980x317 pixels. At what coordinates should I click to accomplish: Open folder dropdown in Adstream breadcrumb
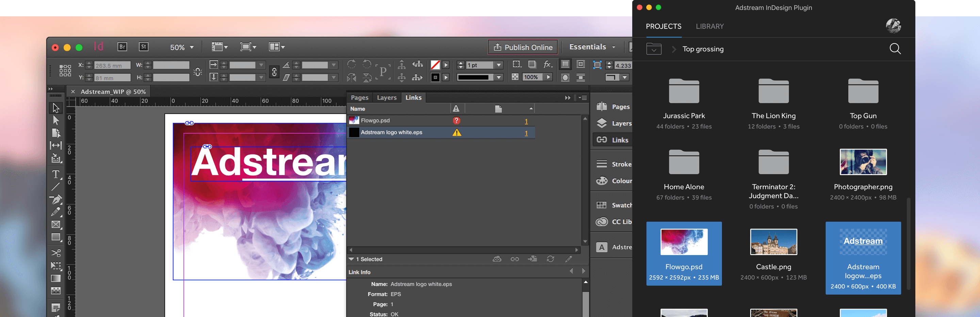[654, 49]
